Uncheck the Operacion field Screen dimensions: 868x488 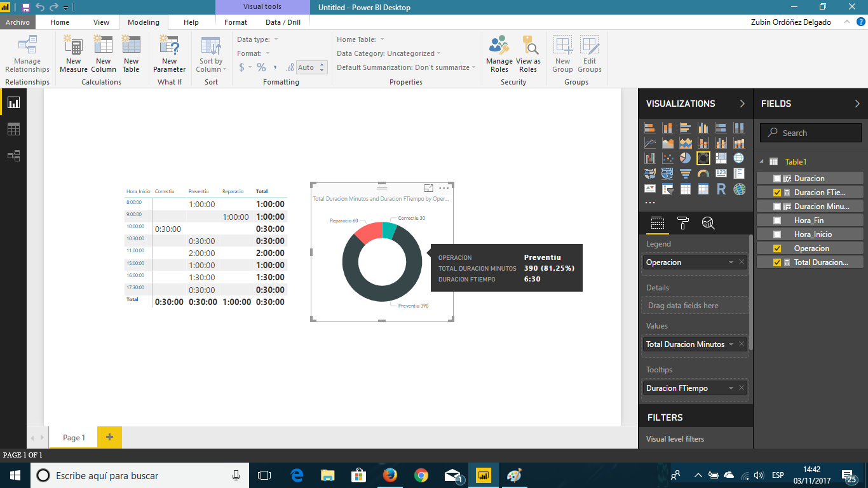click(x=777, y=248)
